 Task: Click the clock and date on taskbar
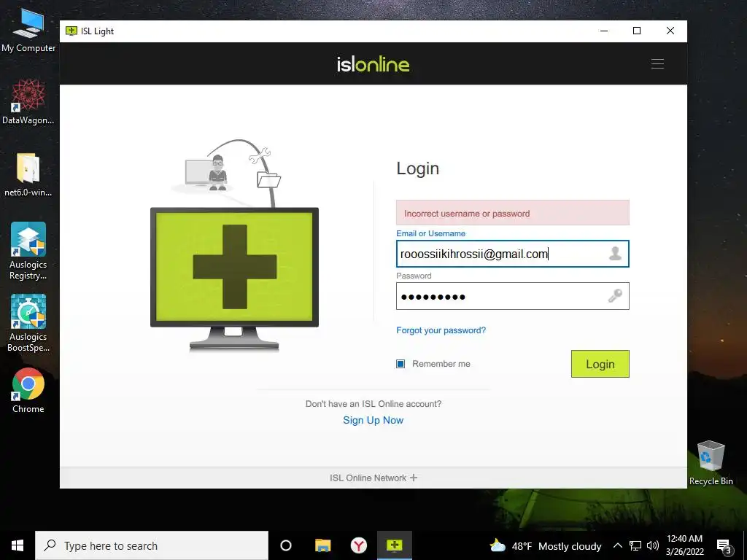click(684, 545)
